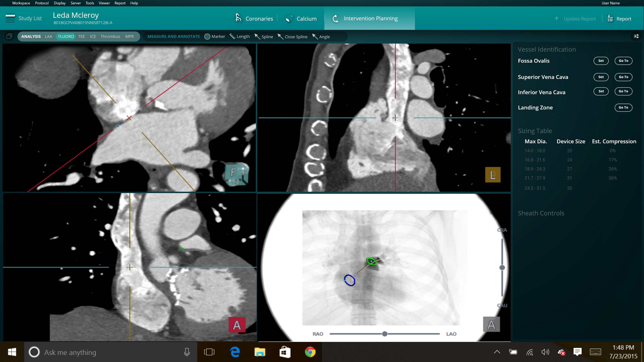Select the Close Spline tool
Image resolution: width=644 pixels, height=362 pixels.
coord(292,37)
